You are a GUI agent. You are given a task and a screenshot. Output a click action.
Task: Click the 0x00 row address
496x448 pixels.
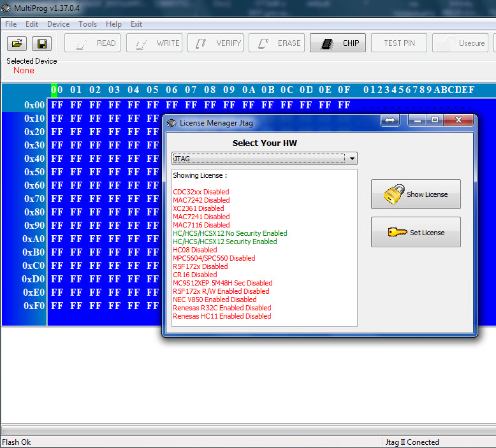click(34, 105)
